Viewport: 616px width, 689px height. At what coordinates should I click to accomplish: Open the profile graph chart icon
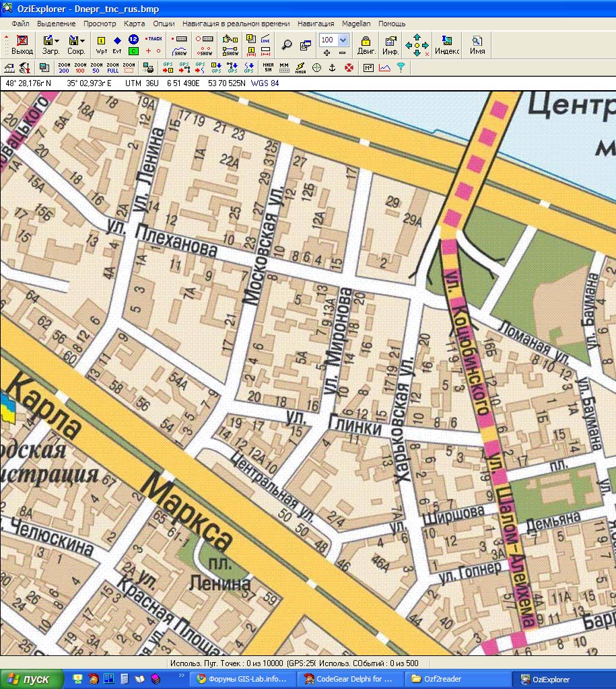384,67
